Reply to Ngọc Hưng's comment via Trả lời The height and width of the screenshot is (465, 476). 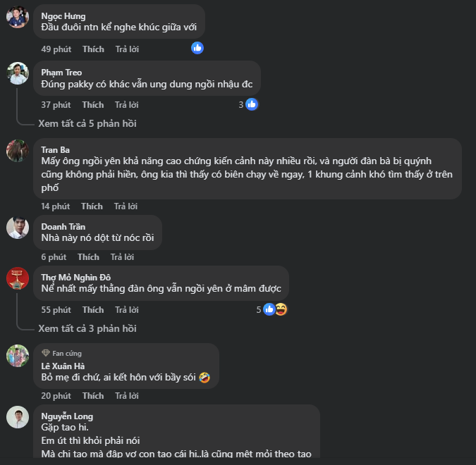(127, 49)
